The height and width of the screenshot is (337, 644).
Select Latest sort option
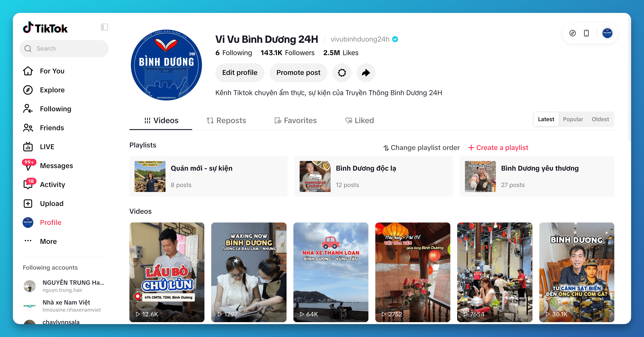[546, 119]
